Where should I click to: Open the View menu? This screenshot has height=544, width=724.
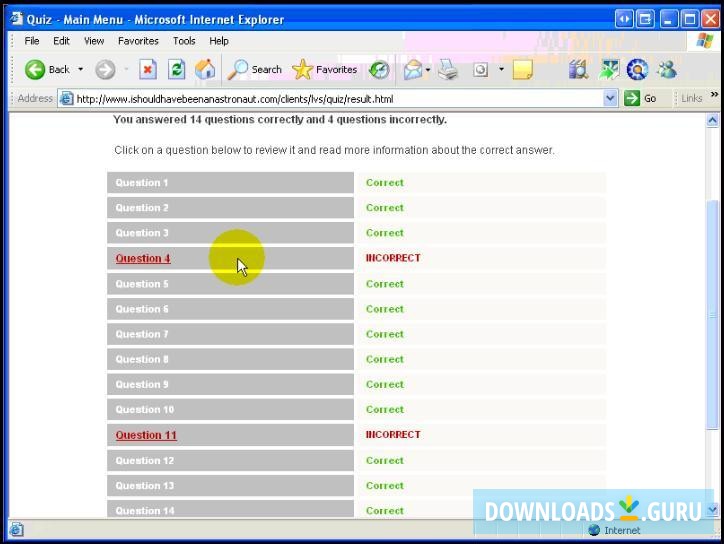coord(94,41)
